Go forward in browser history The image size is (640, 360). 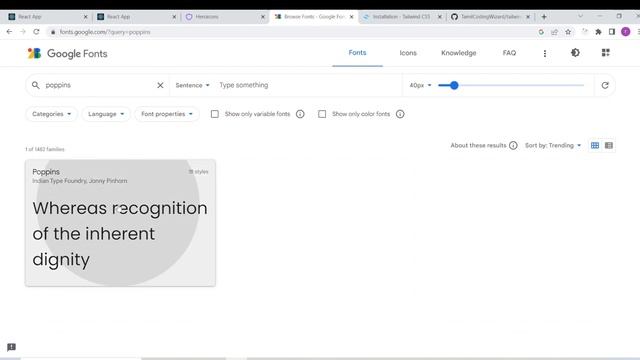(23, 32)
